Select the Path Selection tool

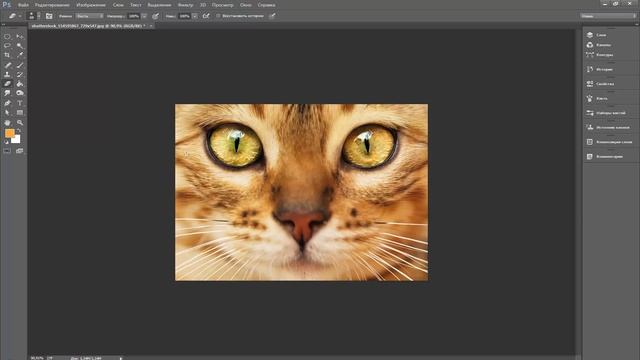(x=7, y=112)
